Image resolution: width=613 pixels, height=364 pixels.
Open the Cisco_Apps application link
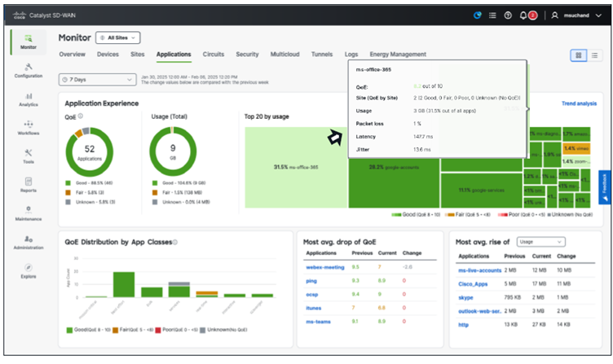(473, 284)
